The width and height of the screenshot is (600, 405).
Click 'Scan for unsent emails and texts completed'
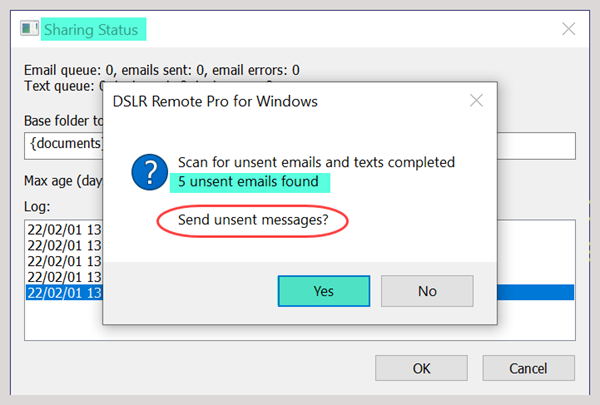(316, 162)
